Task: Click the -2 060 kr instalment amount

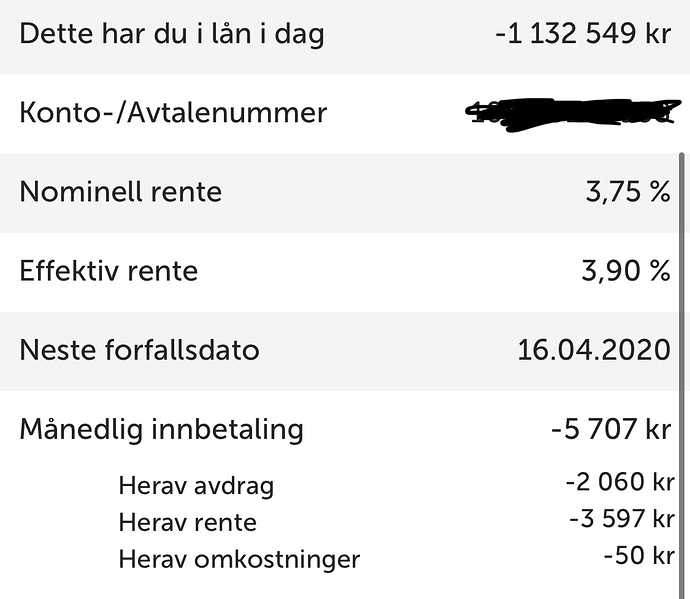Action: tap(620, 481)
